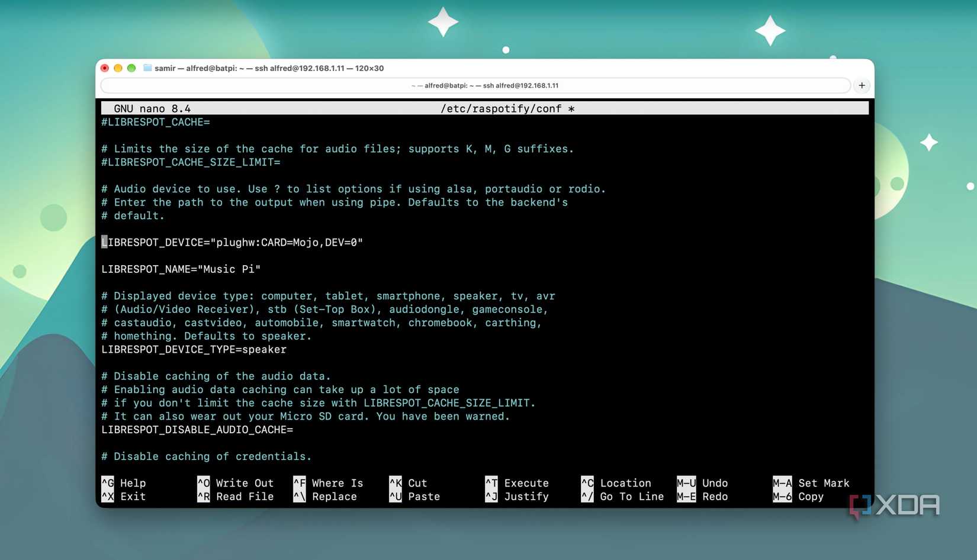
Task: Click the "# Disable caching of credentials." comment
Action: pyautogui.click(x=207, y=456)
